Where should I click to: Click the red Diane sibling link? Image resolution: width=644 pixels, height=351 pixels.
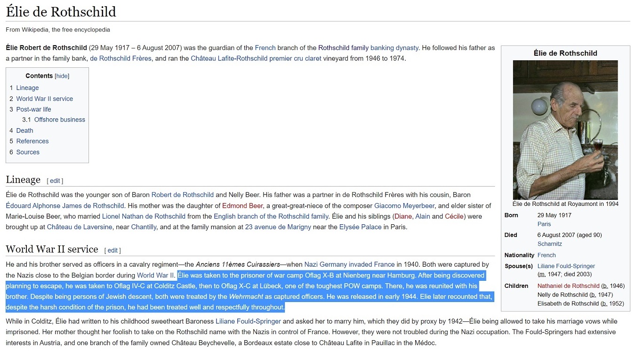point(403,216)
